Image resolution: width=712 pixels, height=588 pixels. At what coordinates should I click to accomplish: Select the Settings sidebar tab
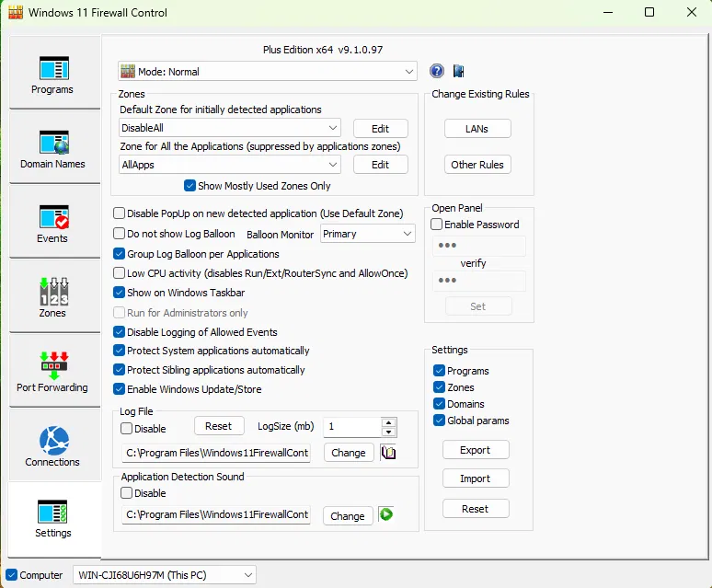click(54, 519)
